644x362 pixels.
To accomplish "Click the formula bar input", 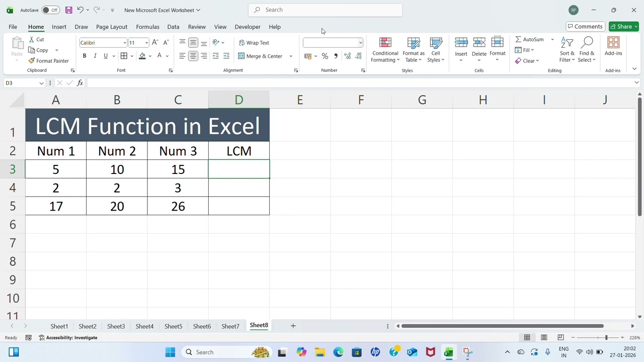I will [360, 83].
